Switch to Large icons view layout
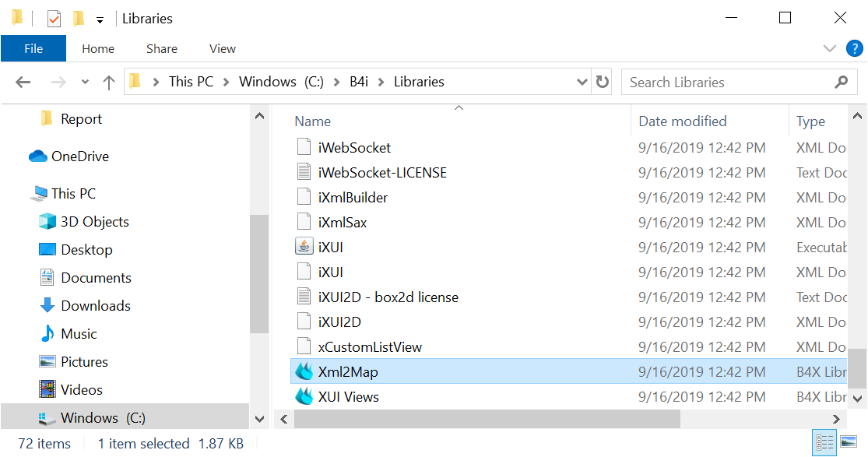This screenshot has height=457, width=868. 847,443
